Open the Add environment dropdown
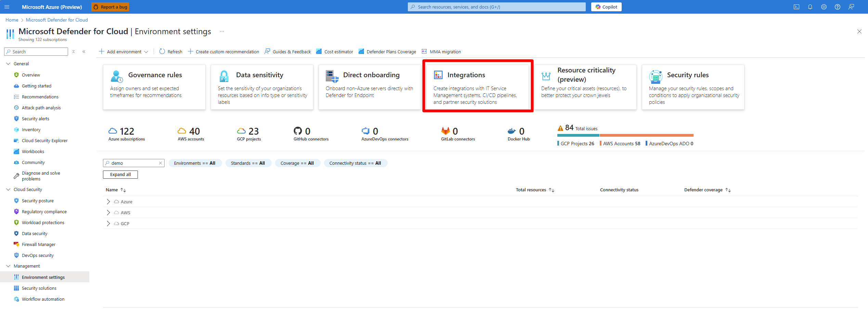Viewport: 868px width, 312px height. click(x=124, y=52)
